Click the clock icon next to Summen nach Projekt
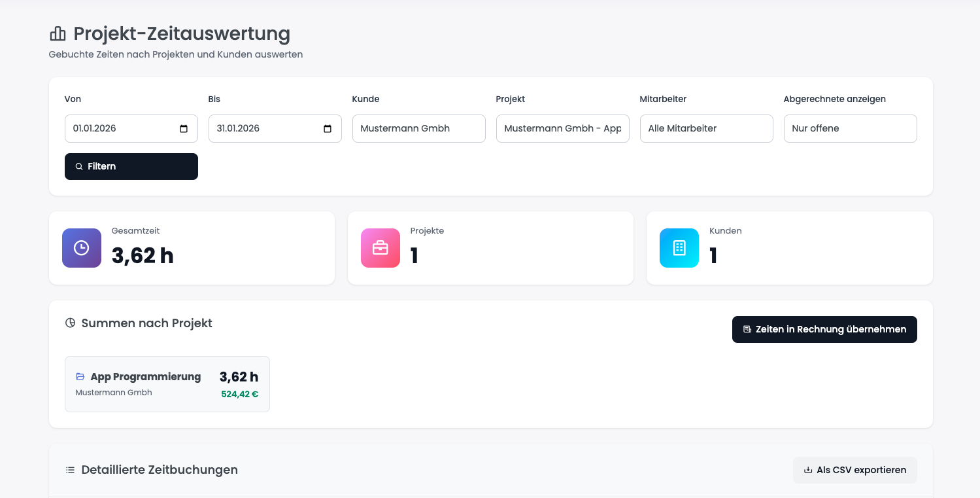This screenshot has width=980, height=498. tap(70, 323)
